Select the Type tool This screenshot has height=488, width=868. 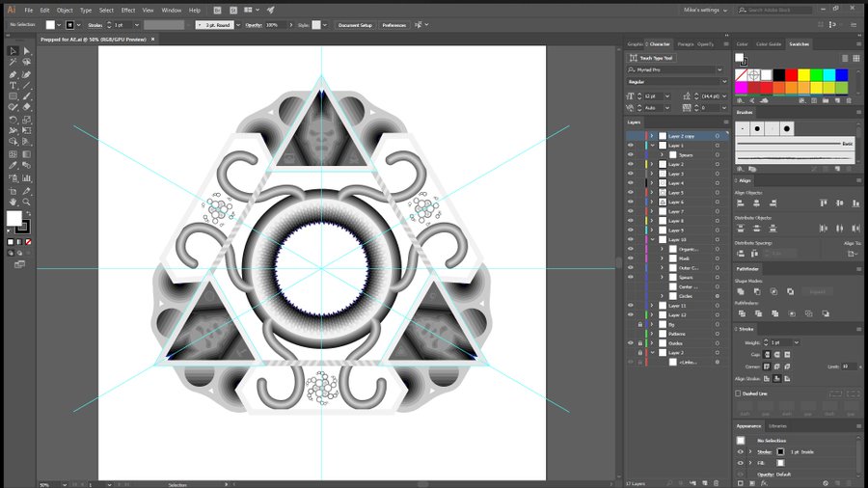pyautogui.click(x=14, y=85)
